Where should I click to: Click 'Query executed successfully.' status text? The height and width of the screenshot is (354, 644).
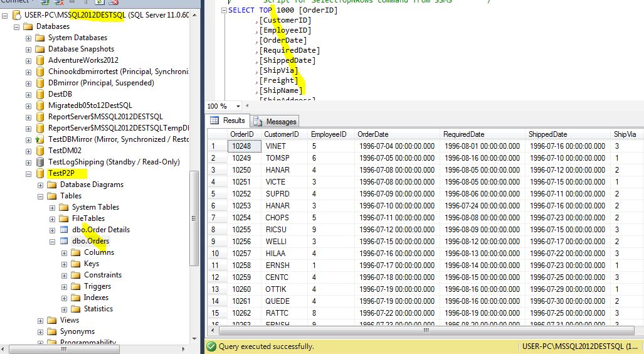coord(266,346)
